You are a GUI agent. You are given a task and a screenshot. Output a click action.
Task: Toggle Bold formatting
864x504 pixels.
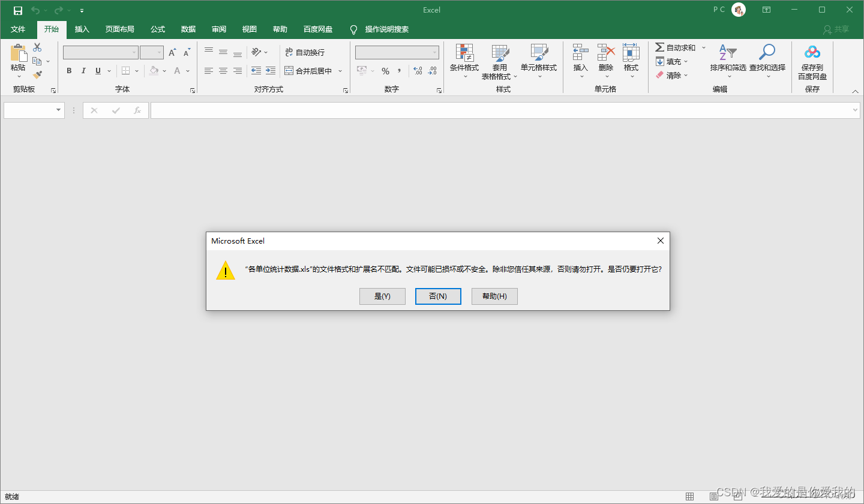pyautogui.click(x=69, y=71)
